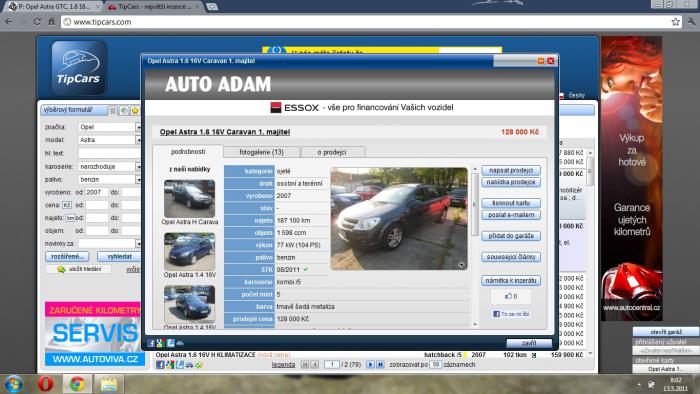Click the přidat do garáže button
This screenshot has height=394, width=700.
511,236
